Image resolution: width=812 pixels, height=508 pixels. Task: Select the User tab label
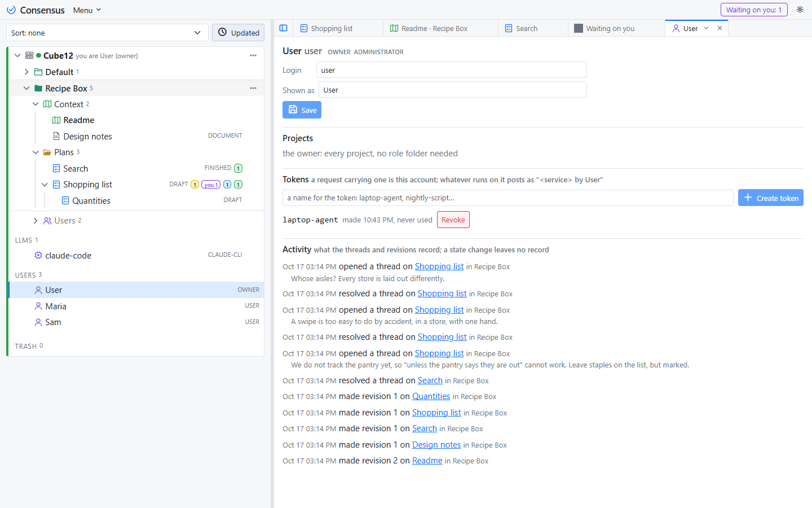pos(690,28)
